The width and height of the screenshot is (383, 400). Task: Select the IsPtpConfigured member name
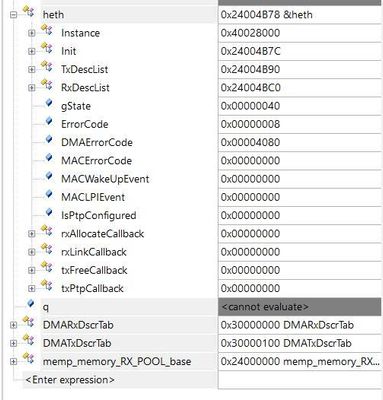pos(99,215)
